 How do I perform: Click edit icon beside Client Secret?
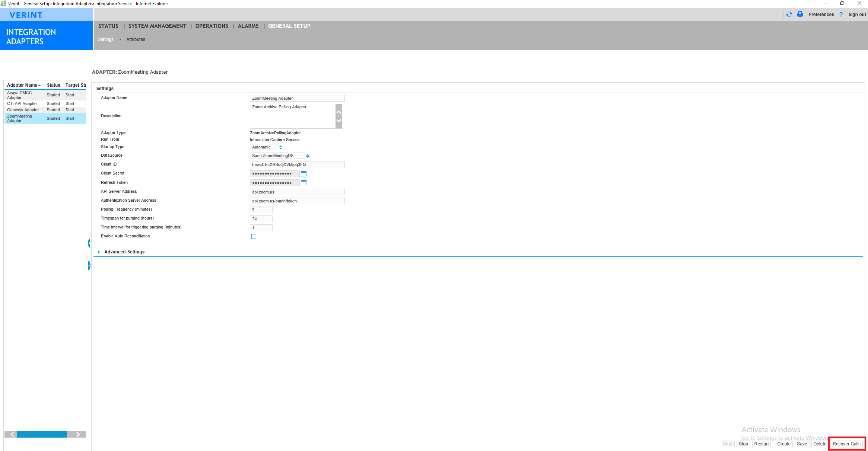(x=303, y=174)
